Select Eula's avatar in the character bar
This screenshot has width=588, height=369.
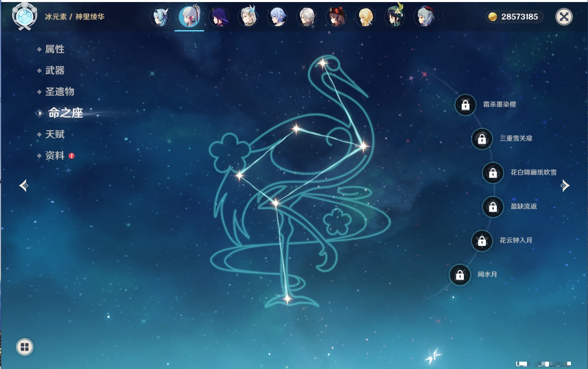pyautogui.click(x=160, y=17)
